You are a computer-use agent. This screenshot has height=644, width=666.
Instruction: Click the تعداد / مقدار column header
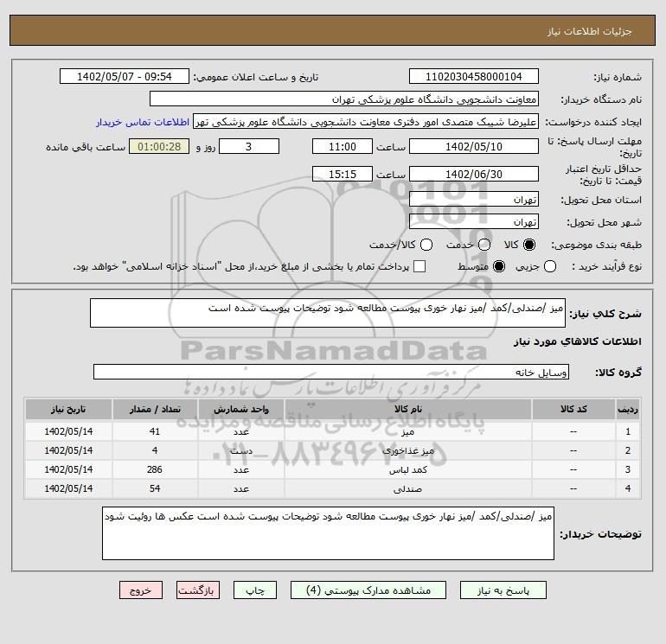155,409
